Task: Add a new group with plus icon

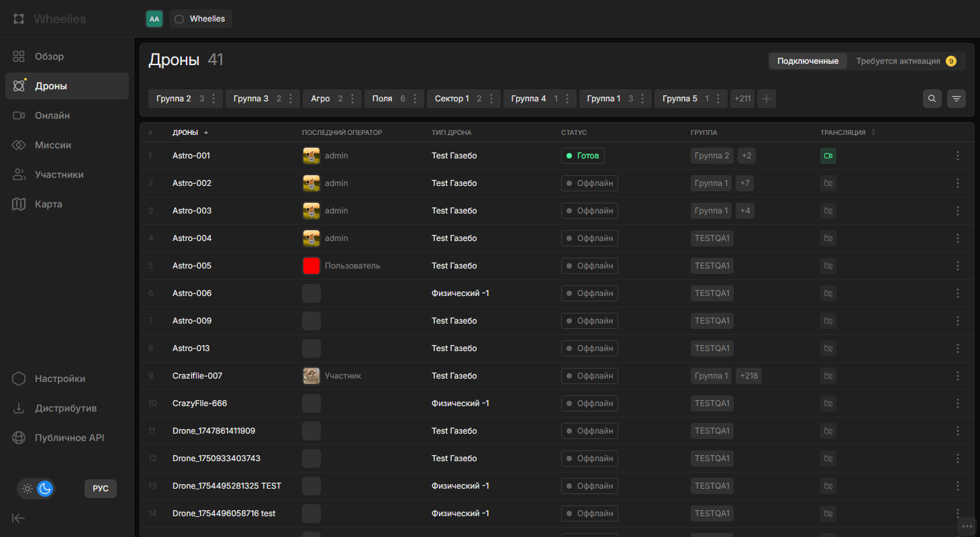Action: coord(767,99)
